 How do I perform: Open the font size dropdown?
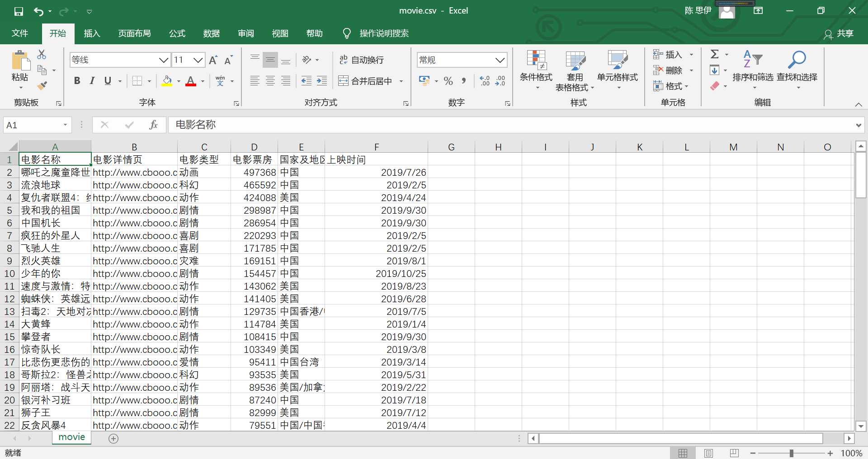(199, 60)
